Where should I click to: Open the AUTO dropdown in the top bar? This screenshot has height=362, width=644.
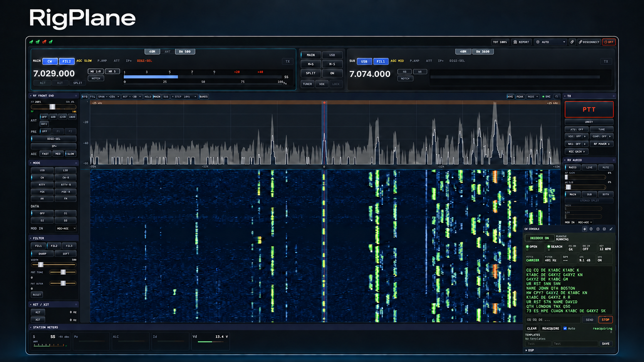tap(551, 42)
